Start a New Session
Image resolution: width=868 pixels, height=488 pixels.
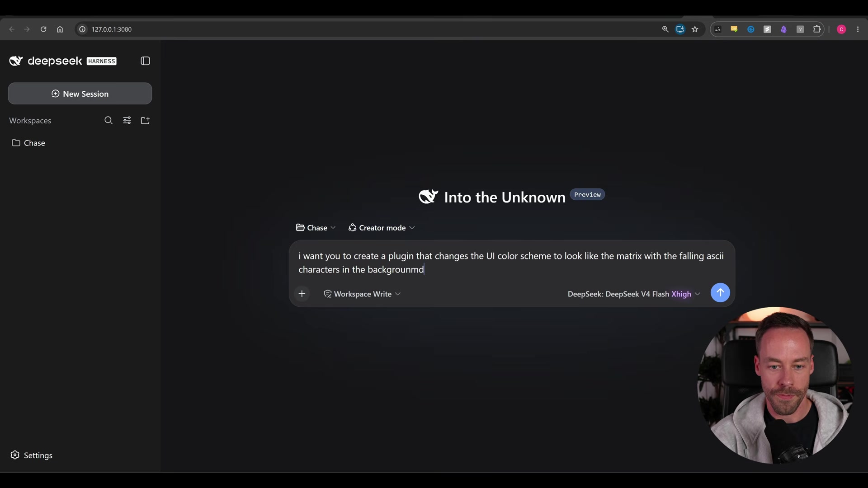[x=80, y=94]
